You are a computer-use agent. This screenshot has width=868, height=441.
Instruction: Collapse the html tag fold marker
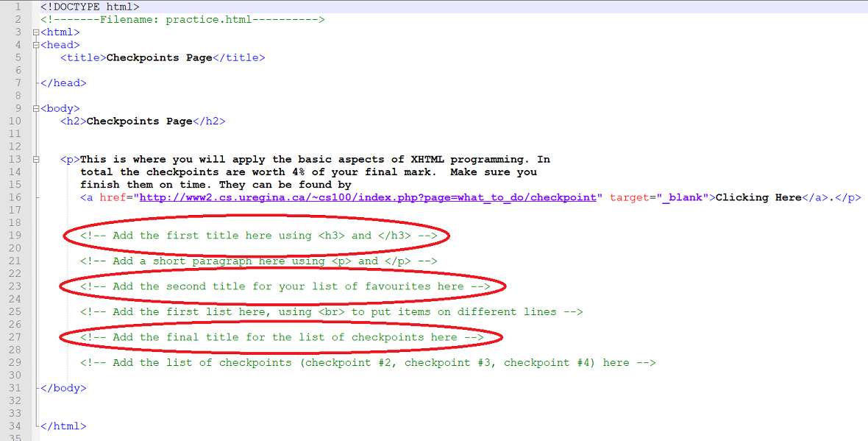(x=36, y=32)
